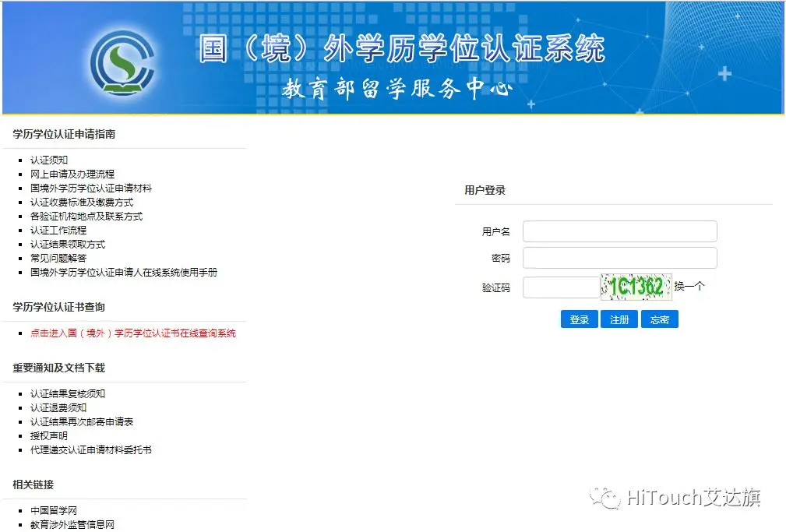Focus the 密码 password field

[620, 258]
